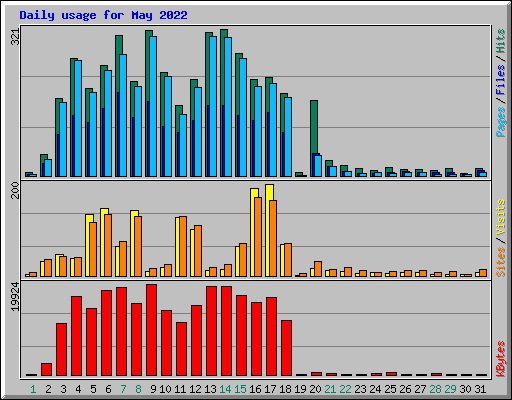Click day 20 on the x-axis
Screen dimensions: 512x400
(315, 389)
